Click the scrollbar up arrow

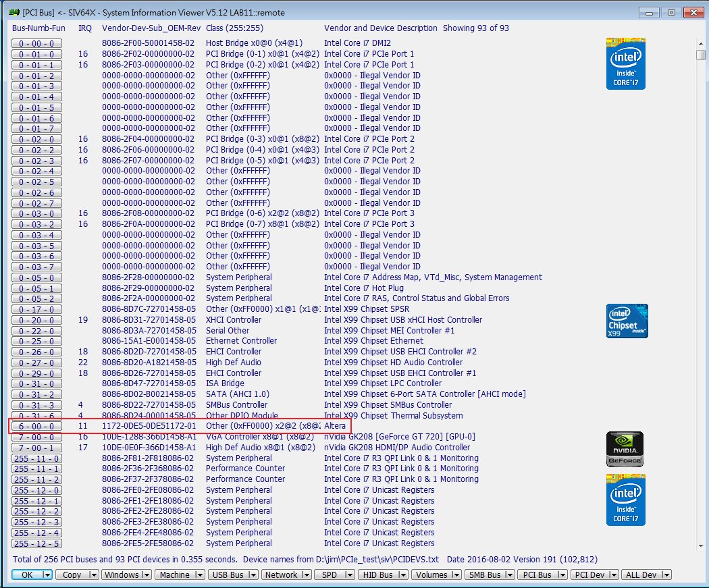[x=701, y=44]
